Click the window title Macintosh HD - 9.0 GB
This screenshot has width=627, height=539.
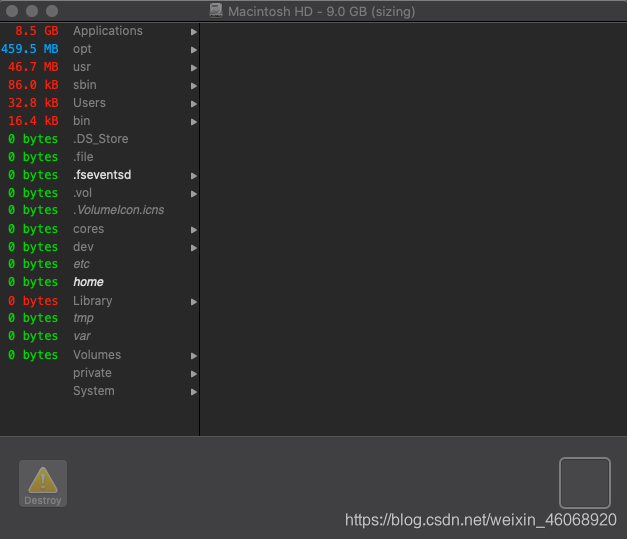pyautogui.click(x=321, y=11)
